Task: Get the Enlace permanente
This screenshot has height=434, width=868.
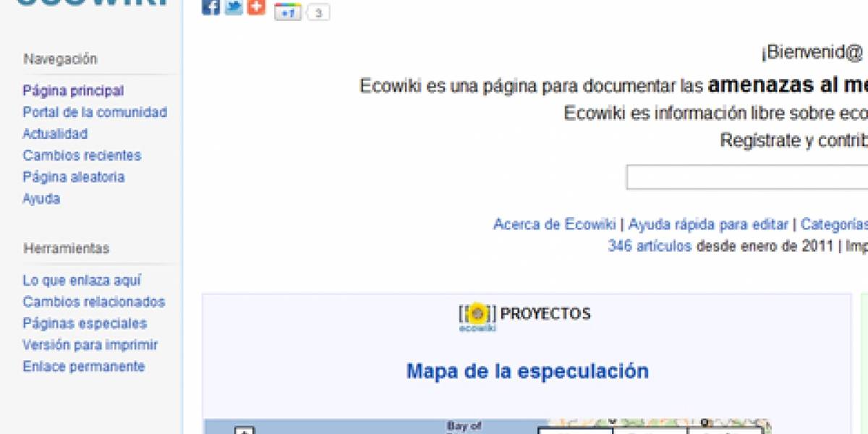Action: (84, 367)
